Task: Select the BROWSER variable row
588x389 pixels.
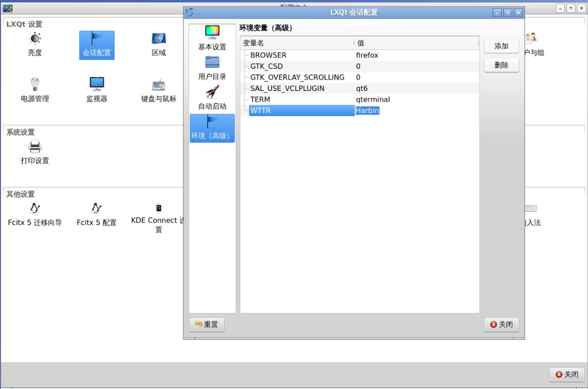Action: click(360, 55)
